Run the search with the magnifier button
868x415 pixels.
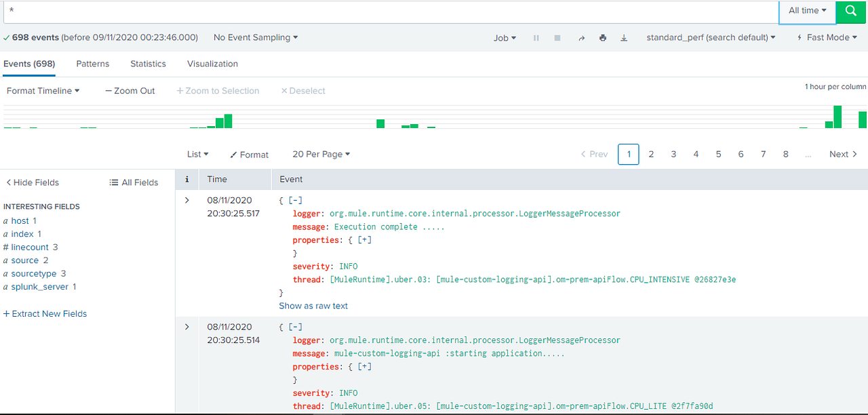[x=850, y=12]
